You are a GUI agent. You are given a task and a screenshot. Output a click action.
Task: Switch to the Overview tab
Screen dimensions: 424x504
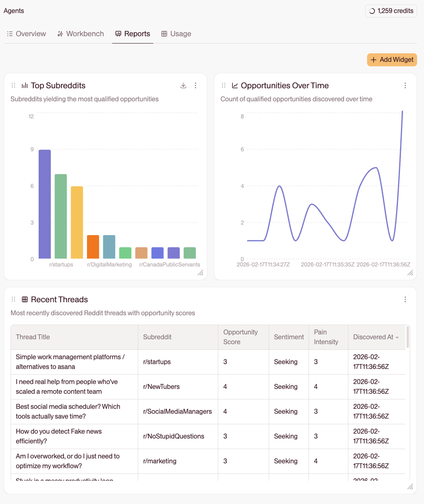pyautogui.click(x=26, y=34)
